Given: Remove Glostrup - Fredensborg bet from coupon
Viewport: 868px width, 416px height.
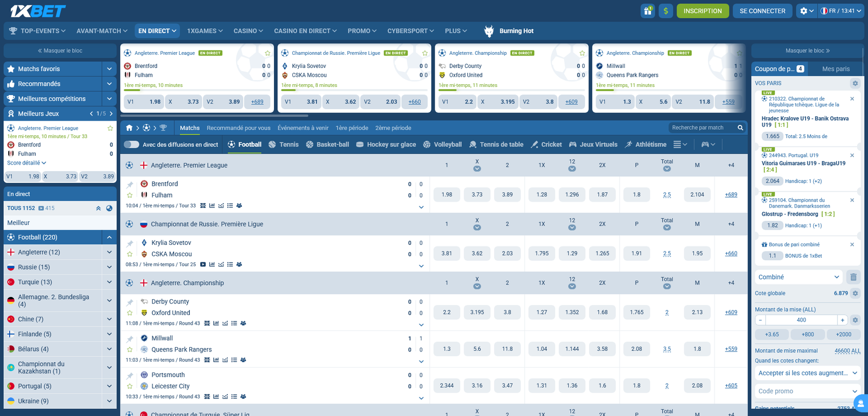Looking at the screenshot, I should (852, 200).
